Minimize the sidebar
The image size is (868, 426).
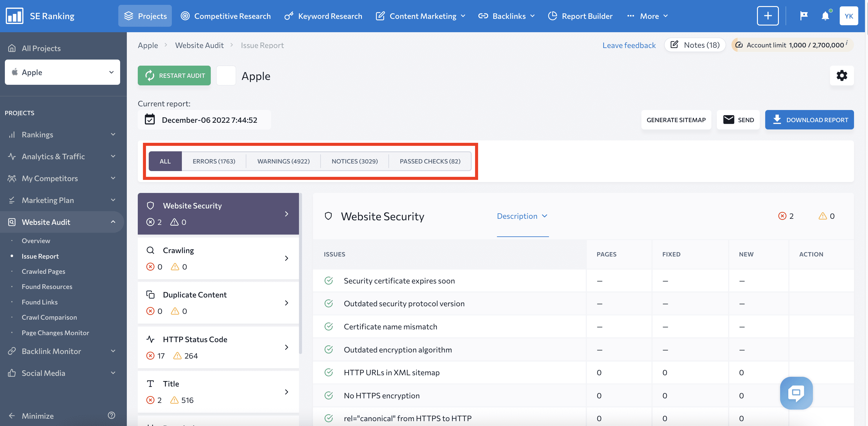[x=31, y=416]
